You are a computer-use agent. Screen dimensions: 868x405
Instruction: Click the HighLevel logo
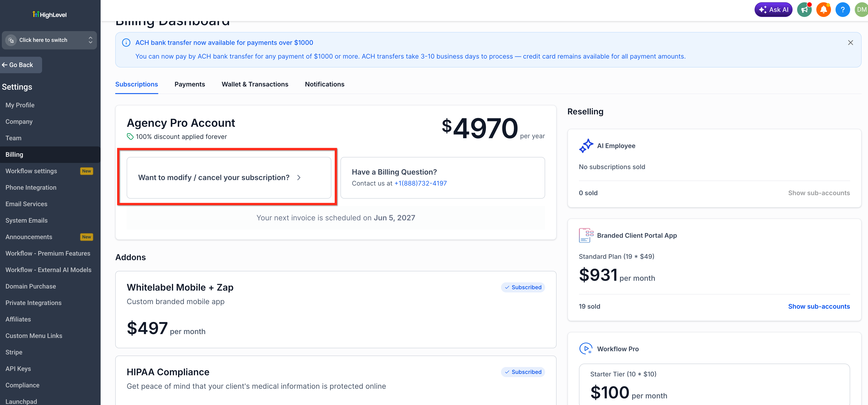coord(50,14)
